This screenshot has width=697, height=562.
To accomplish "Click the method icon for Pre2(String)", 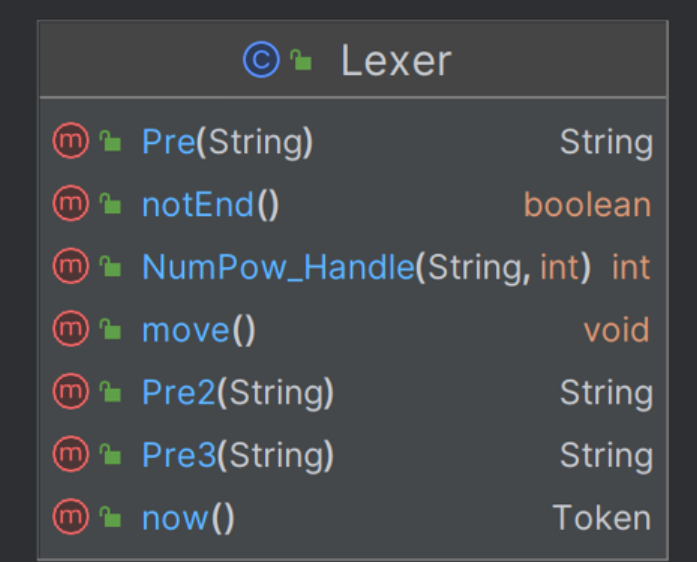I will coord(71,391).
